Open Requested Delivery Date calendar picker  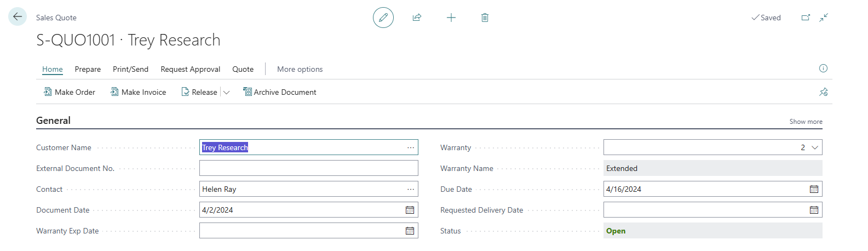tap(814, 210)
